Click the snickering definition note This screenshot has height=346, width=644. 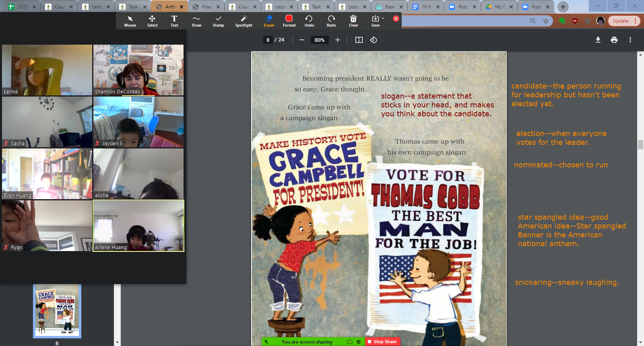[567, 282]
